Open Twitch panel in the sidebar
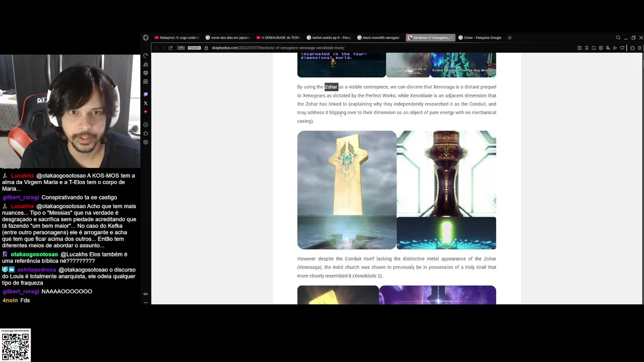Image resolution: width=644 pixels, height=362 pixels. [x=146, y=94]
